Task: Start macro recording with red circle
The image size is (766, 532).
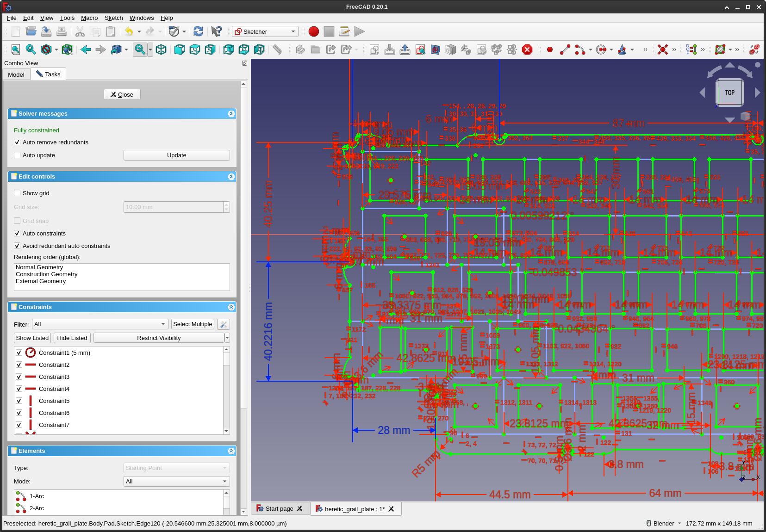Action: tap(313, 31)
